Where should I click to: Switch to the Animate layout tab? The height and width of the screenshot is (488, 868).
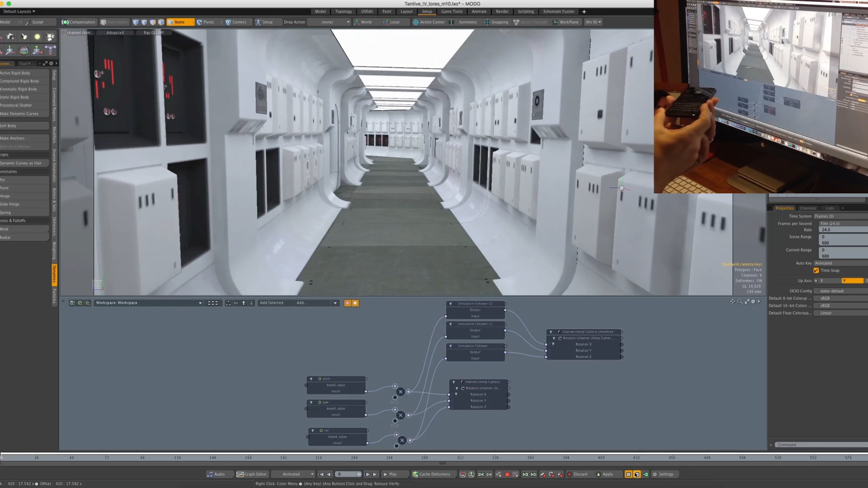[x=479, y=12]
